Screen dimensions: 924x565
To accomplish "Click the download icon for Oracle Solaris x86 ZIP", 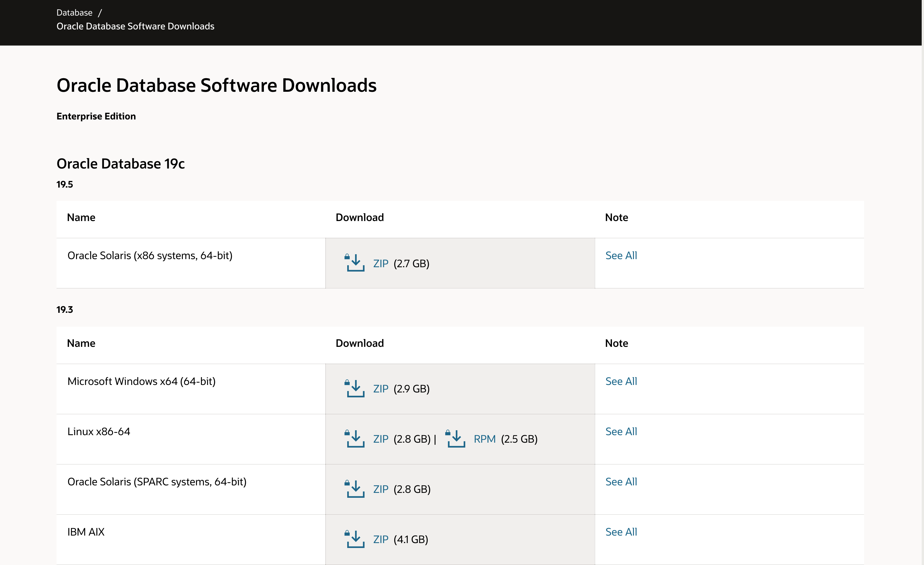I will coord(354,263).
